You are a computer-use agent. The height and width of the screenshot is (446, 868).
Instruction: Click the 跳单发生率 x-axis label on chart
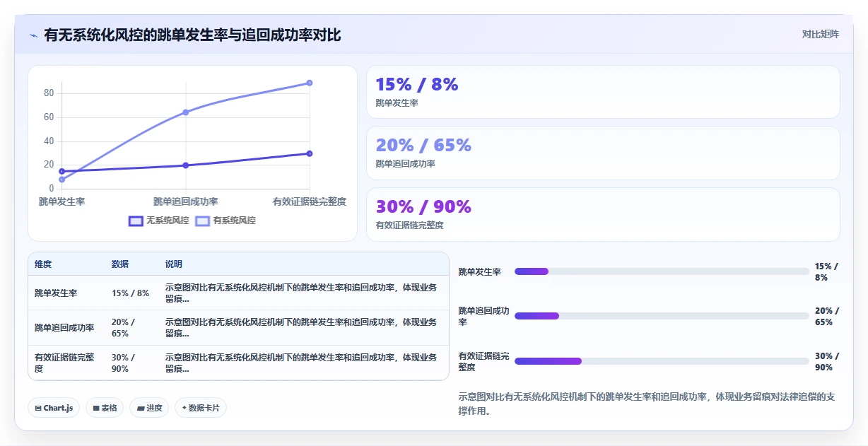point(62,201)
